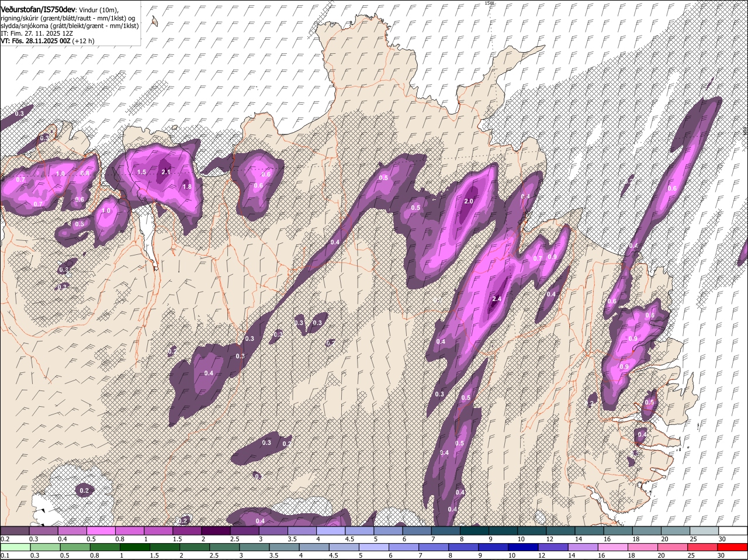Choose the light periwinkle 4 snow legend swatch
This screenshot has height=560, width=748.
tap(330, 531)
